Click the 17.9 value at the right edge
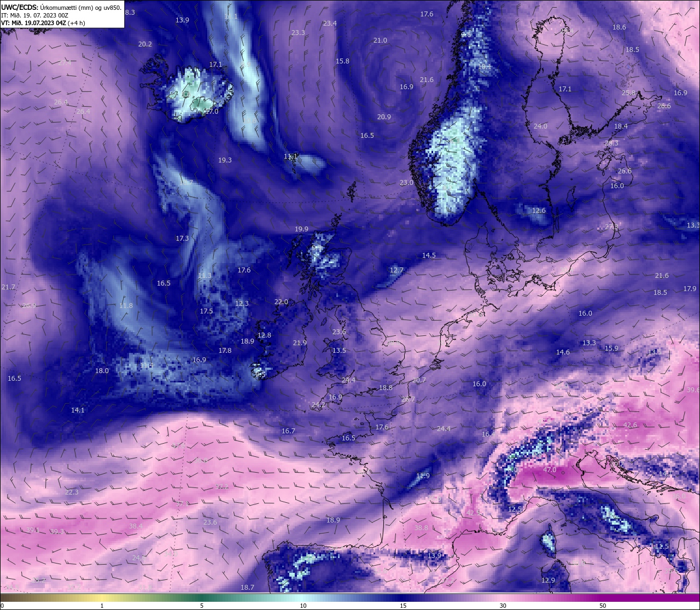This screenshot has width=700, height=610. [690, 288]
